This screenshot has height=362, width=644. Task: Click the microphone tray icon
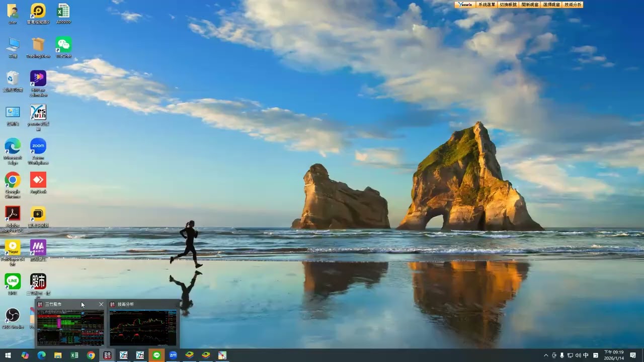[562, 355]
